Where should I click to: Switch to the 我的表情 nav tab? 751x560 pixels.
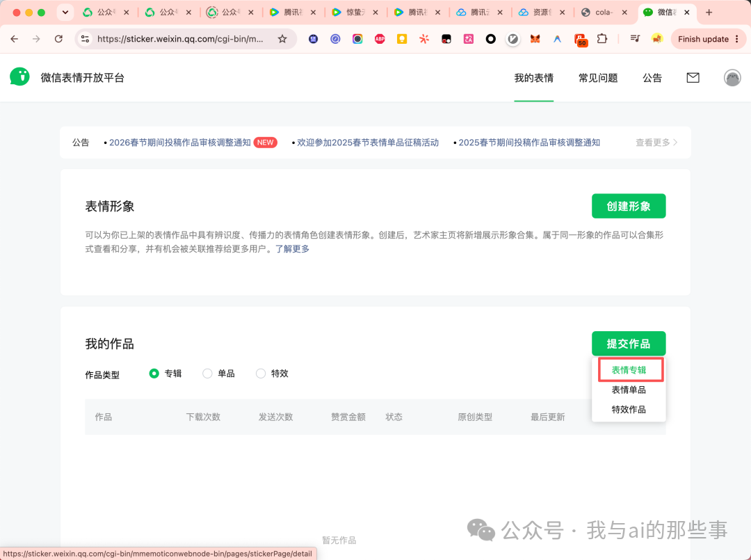click(533, 78)
